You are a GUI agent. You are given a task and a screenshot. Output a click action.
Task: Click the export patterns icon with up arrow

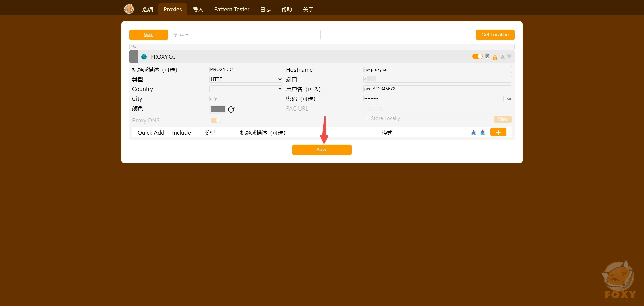click(482, 132)
